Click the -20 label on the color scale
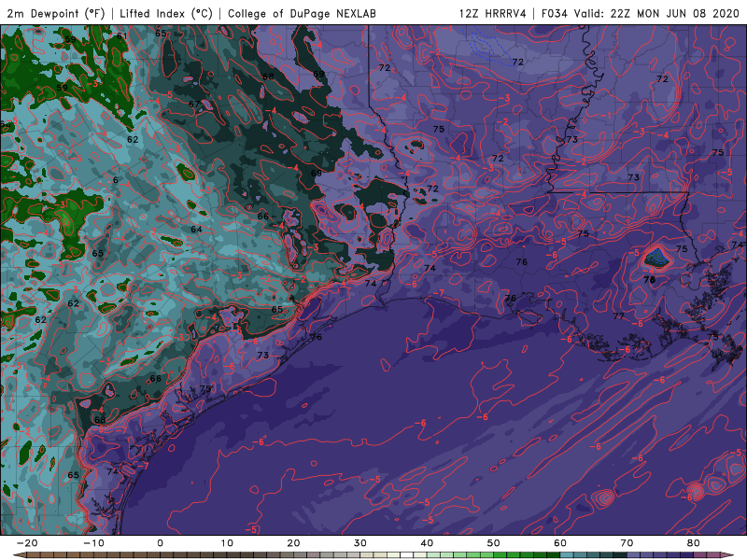 tap(27, 543)
